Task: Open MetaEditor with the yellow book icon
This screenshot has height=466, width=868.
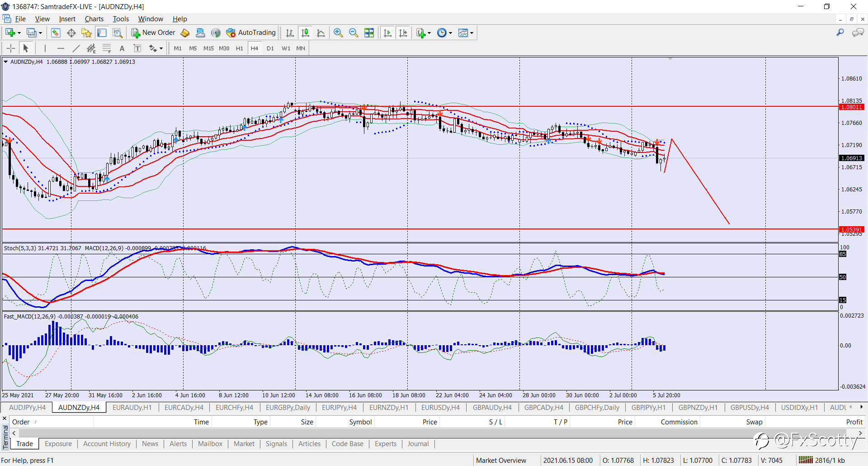Action: pyautogui.click(x=185, y=33)
